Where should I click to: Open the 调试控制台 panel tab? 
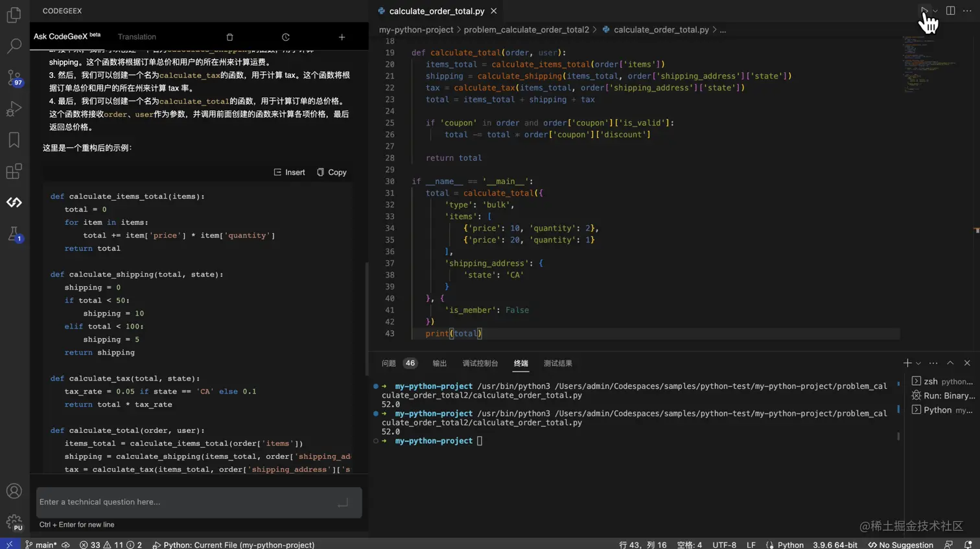[480, 364]
